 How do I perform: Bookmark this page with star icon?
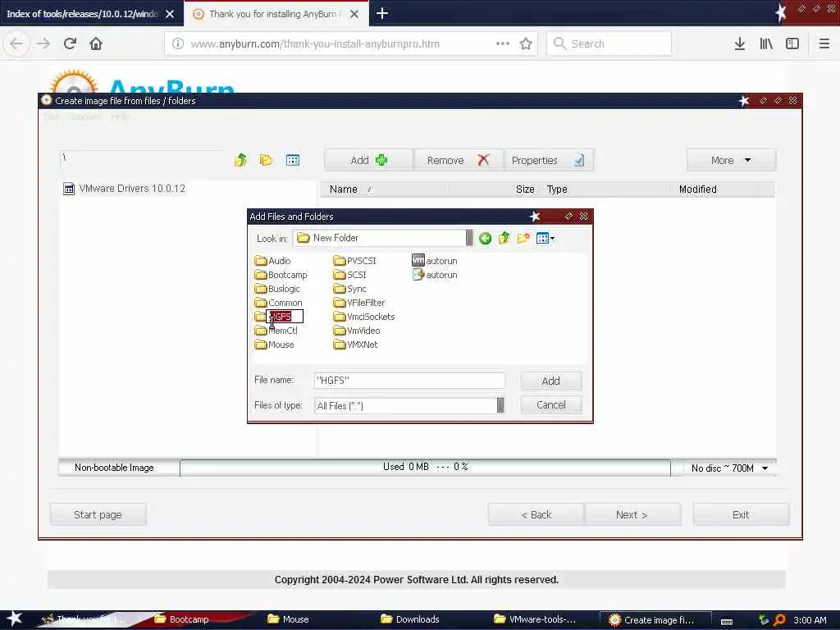click(526, 44)
